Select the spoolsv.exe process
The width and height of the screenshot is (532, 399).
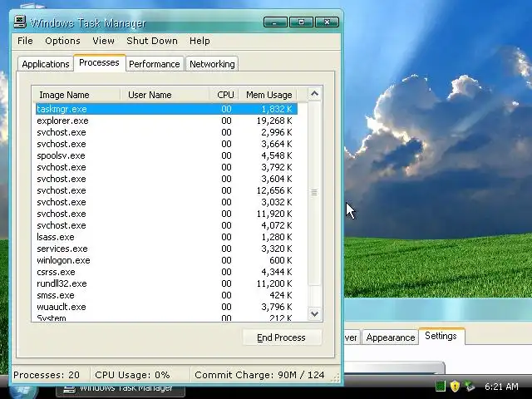pos(166,155)
